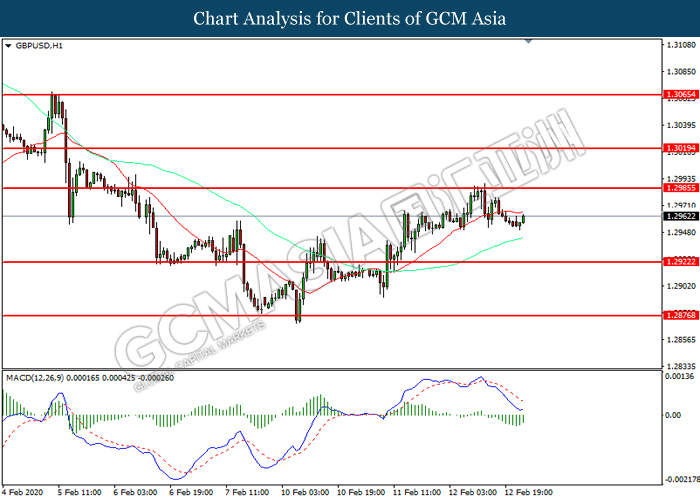This screenshot has height=500, width=700.
Task: Click the 10 Feb 19:00 time label
Action: point(361,492)
